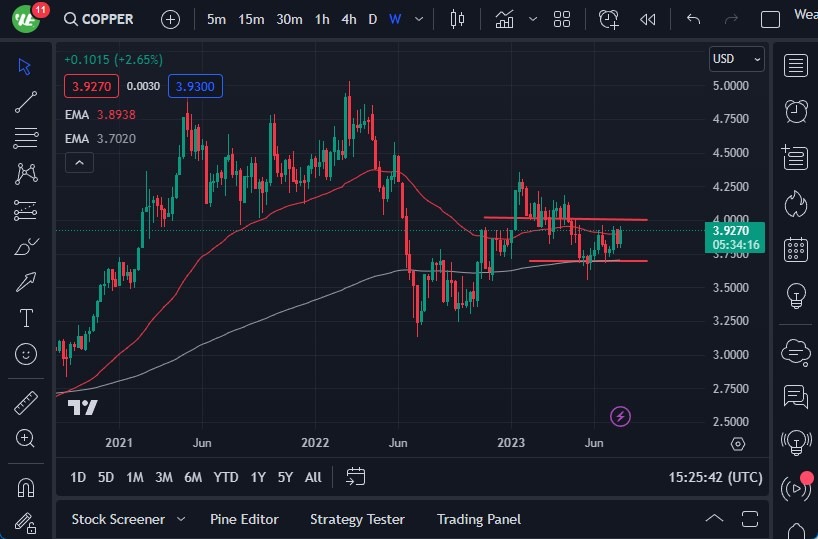Click the 5Y date range button
Viewport: 818px width, 539px height.
click(x=285, y=477)
